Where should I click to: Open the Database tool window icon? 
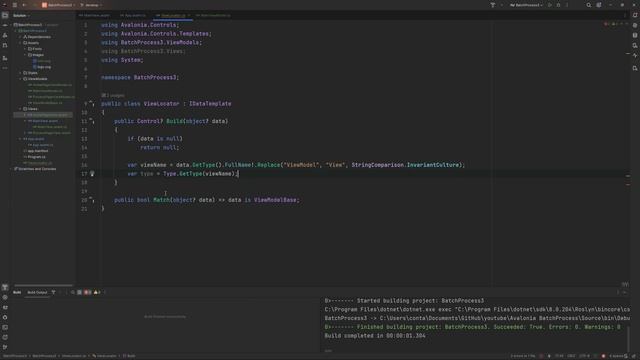click(635, 35)
